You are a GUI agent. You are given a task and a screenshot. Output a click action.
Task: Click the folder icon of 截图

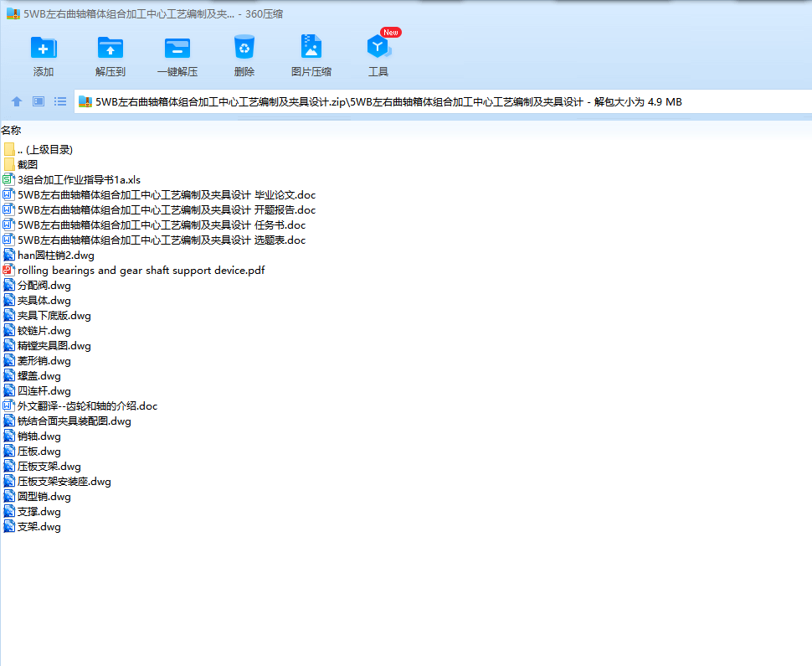[9, 165]
